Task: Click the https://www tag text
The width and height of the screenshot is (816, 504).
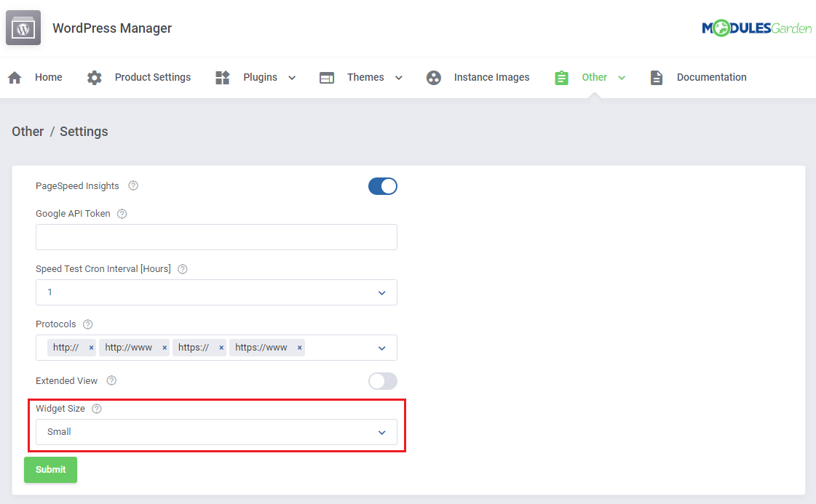Action: click(261, 348)
